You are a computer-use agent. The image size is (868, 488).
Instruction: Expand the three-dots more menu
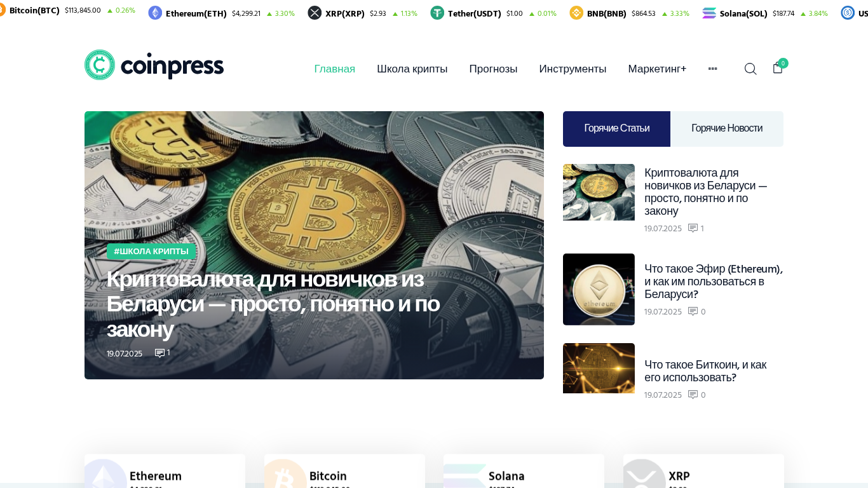coord(712,69)
